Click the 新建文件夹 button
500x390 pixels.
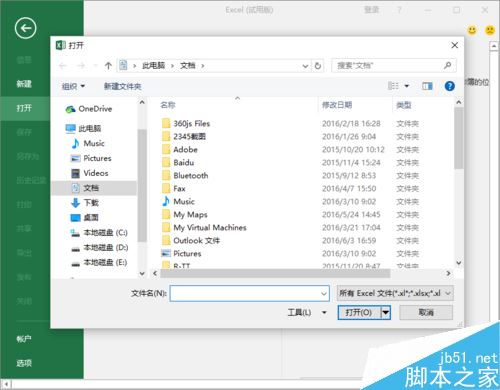123,86
